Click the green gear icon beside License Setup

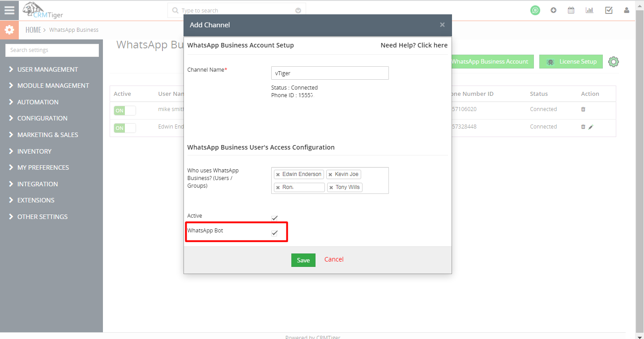pyautogui.click(x=614, y=62)
